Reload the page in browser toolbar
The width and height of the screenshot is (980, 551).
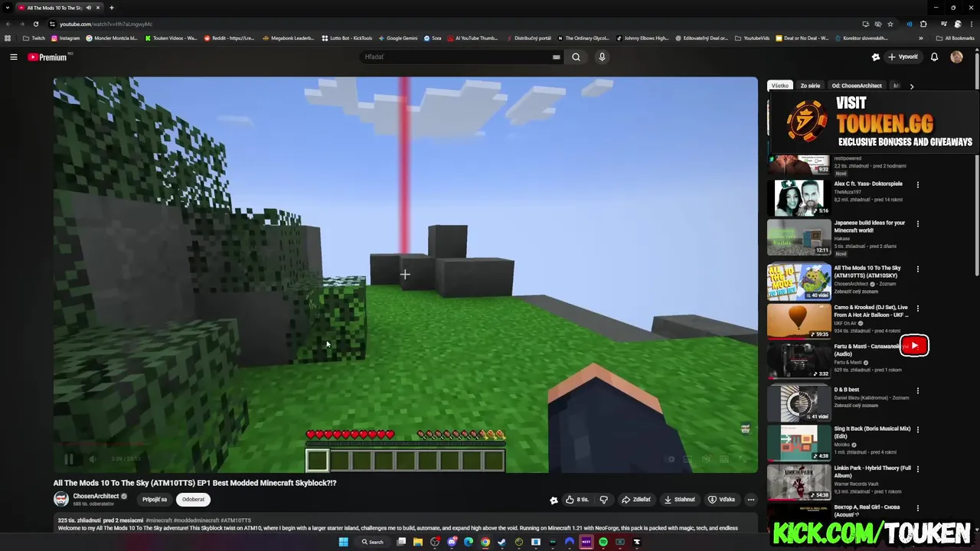point(35,24)
